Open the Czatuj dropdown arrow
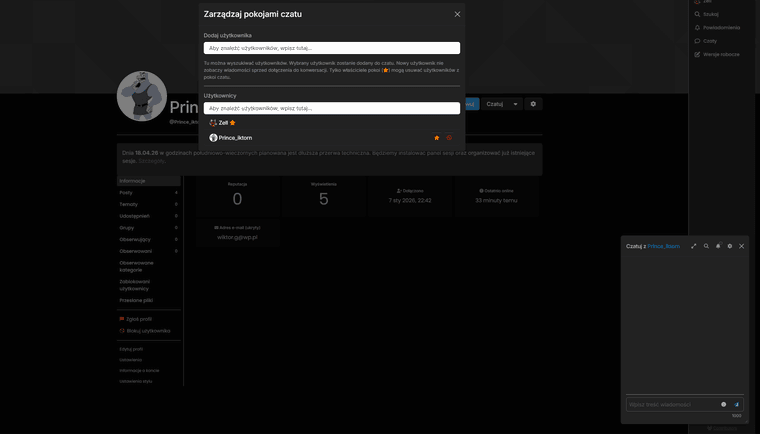 [x=515, y=104]
